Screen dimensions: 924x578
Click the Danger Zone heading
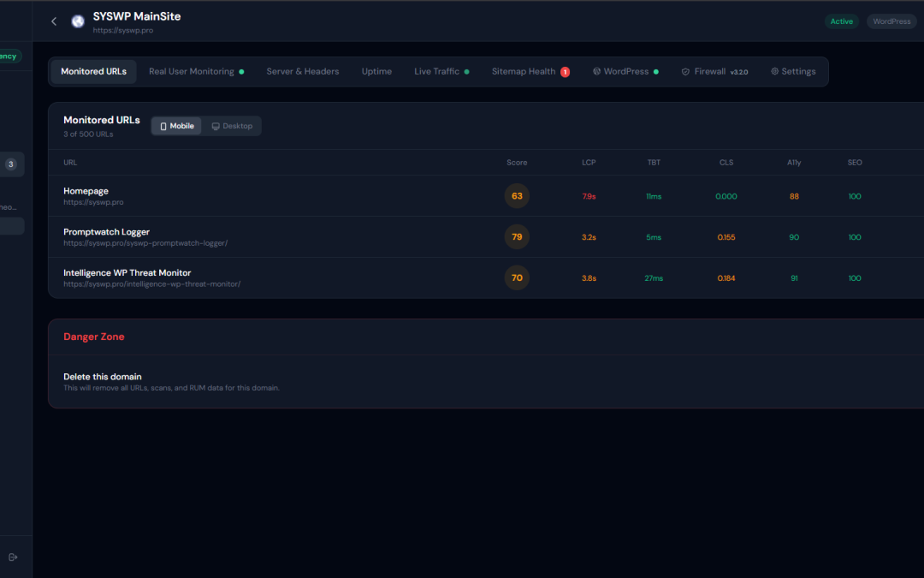coord(94,337)
